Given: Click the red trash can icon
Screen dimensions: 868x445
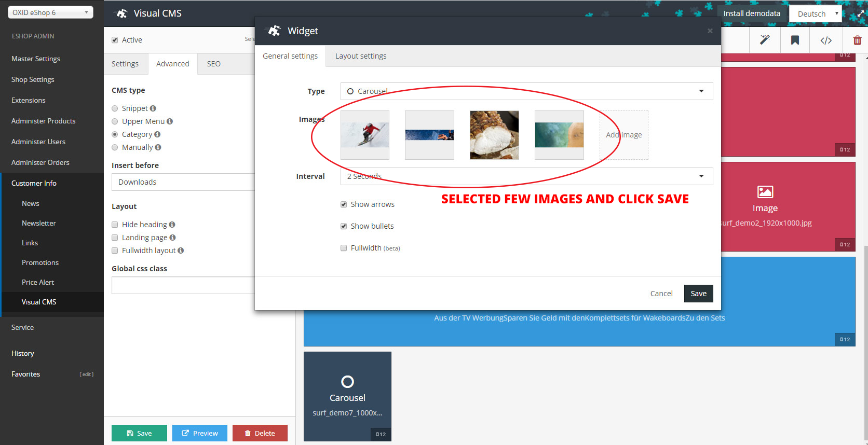Looking at the screenshot, I should [857, 40].
